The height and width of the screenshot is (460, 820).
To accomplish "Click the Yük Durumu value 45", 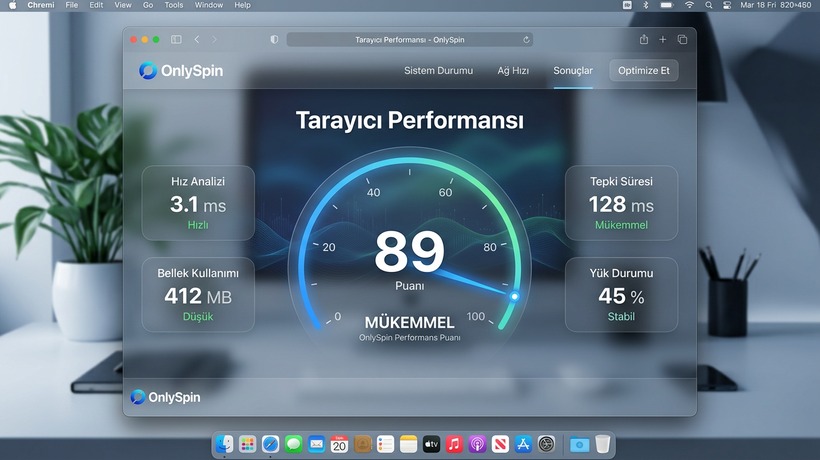I will click(x=612, y=296).
